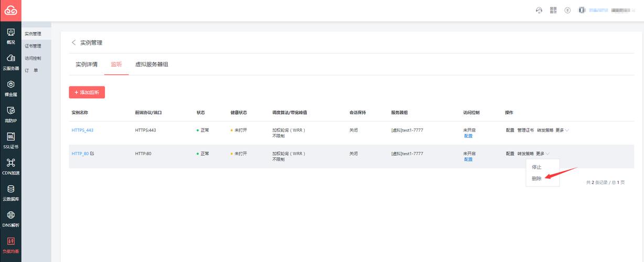Screen dimensions: 644x262
Task: Switch to the 实例详情 tab
Action: click(86, 64)
